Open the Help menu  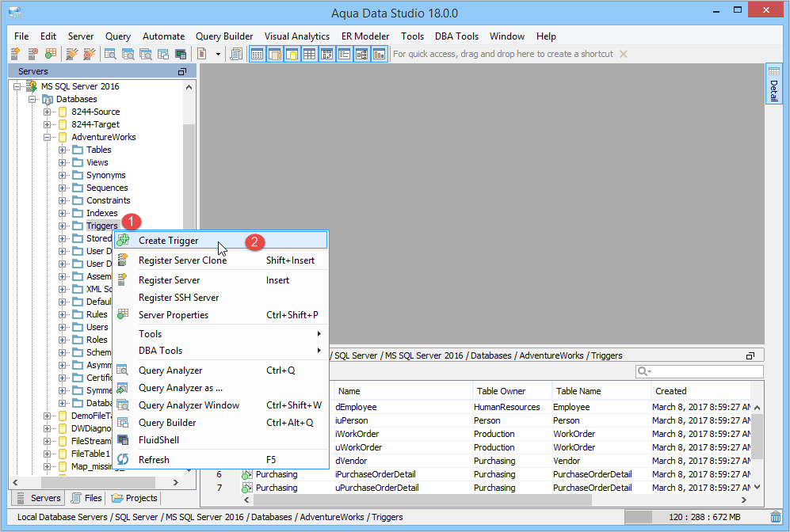(546, 36)
